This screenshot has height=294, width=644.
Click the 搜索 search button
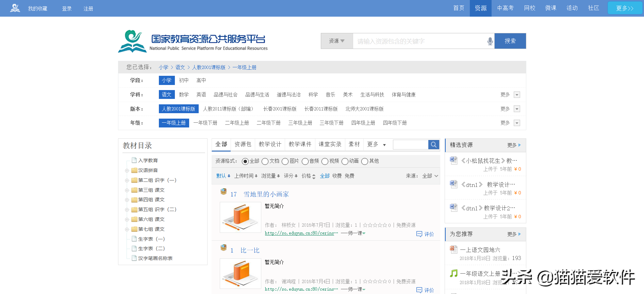coord(510,41)
